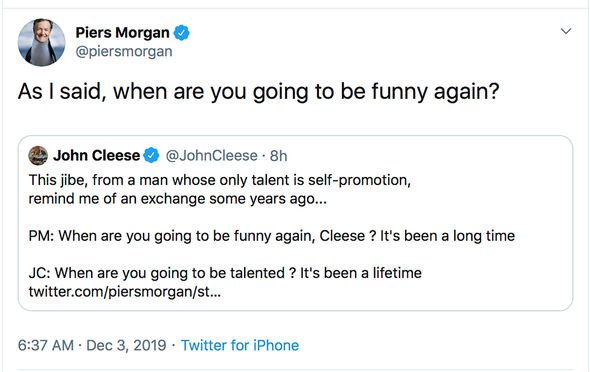The width and height of the screenshot is (590, 372).
Task: Visit the @piersmorgan handle
Action: coord(124,52)
